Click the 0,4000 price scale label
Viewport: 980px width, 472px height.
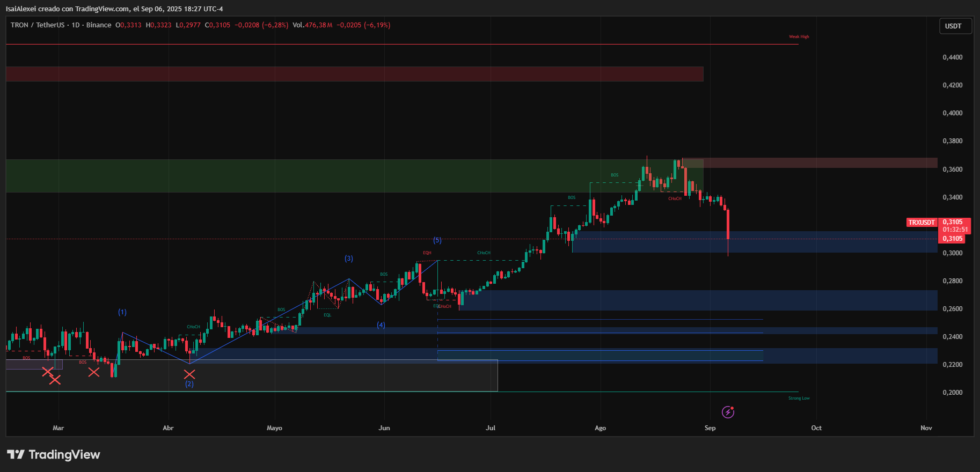(x=953, y=113)
